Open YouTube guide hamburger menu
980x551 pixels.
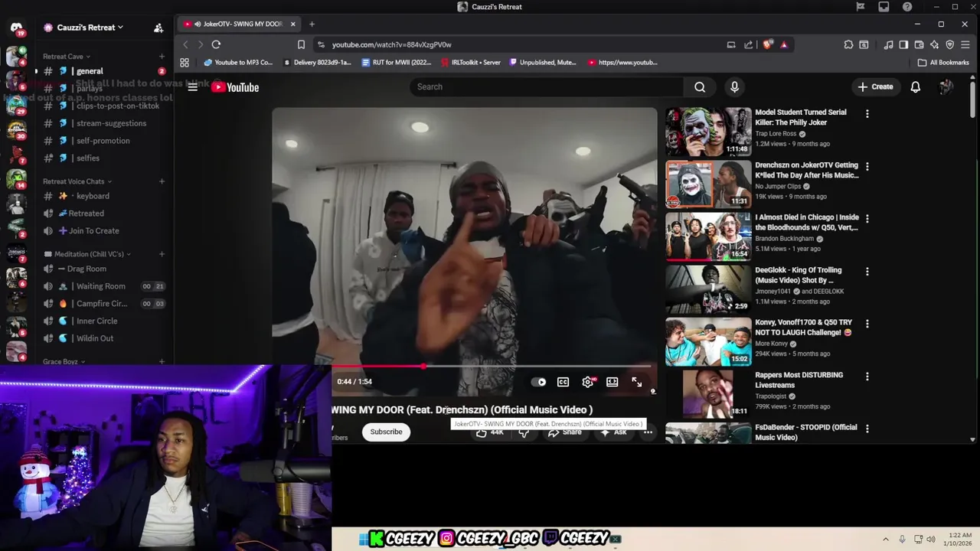click(193, 86)
